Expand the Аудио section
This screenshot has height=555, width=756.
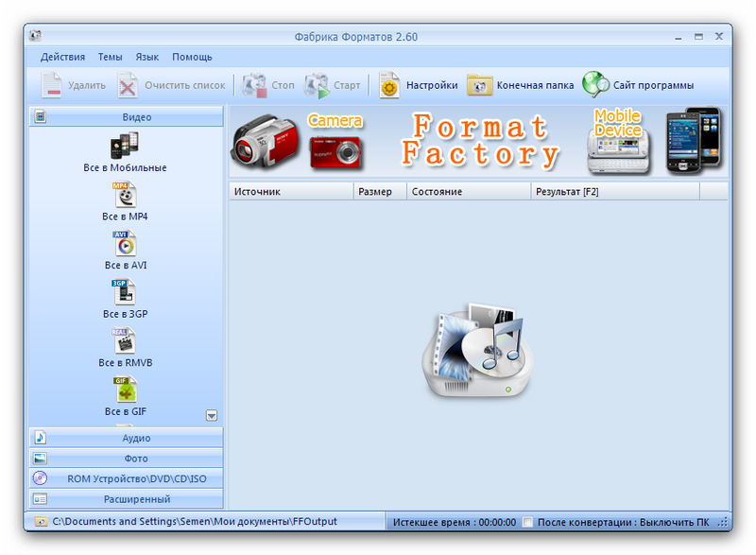pyautogui.click(x=127, y=438)
